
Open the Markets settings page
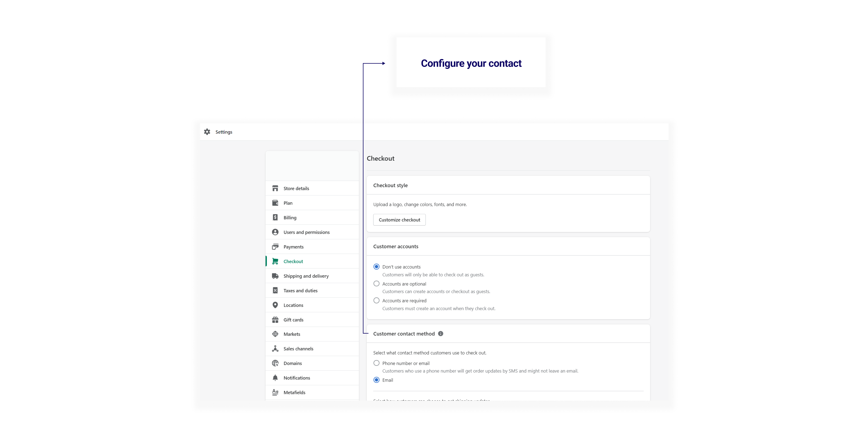click(292, 334)
